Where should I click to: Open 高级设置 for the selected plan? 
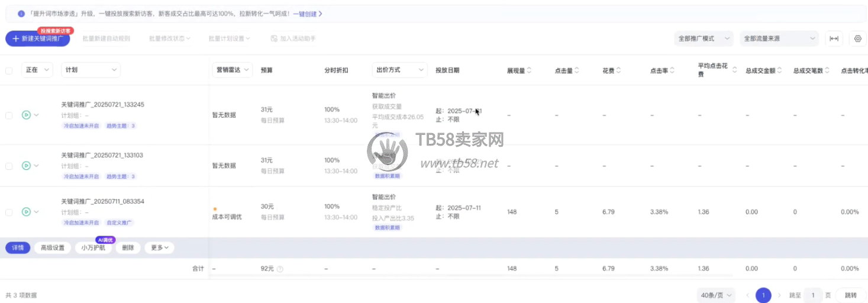[x=53, y=248]
